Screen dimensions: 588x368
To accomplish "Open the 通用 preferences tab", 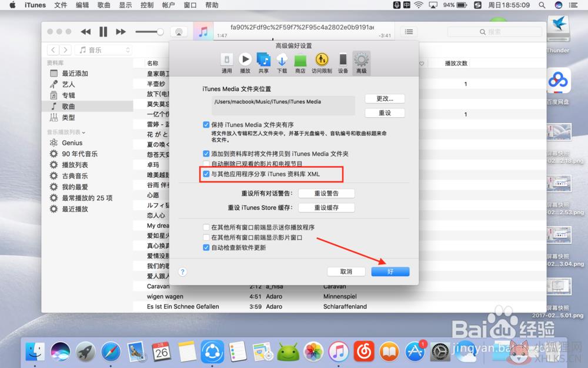I will (226, 63).
